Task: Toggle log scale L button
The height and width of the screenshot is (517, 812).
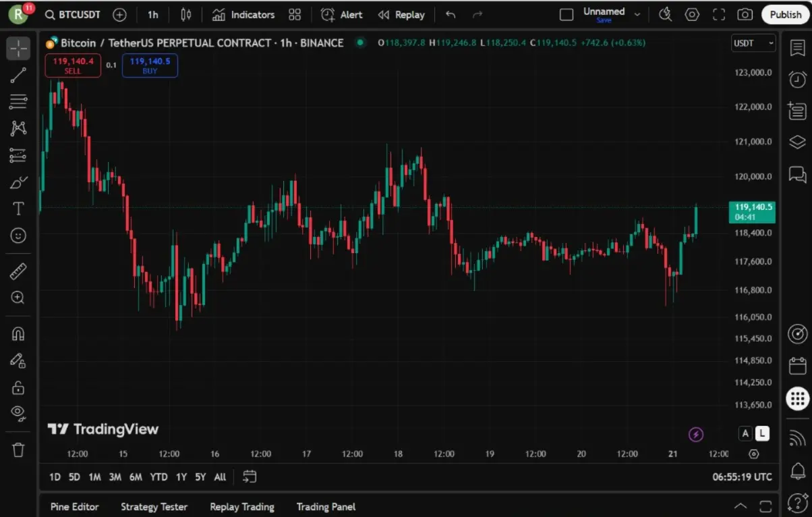Action: pos(762,433)
